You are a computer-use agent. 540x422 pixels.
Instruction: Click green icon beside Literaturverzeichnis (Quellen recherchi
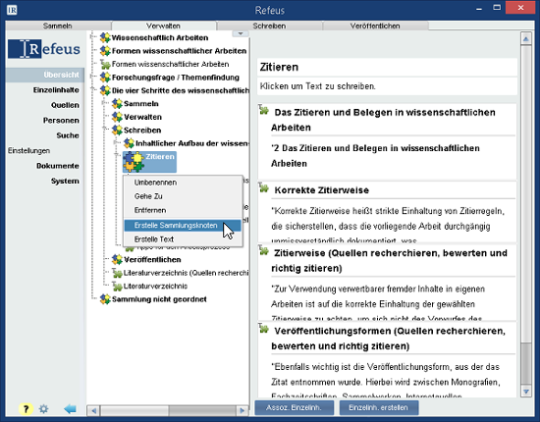117,273
